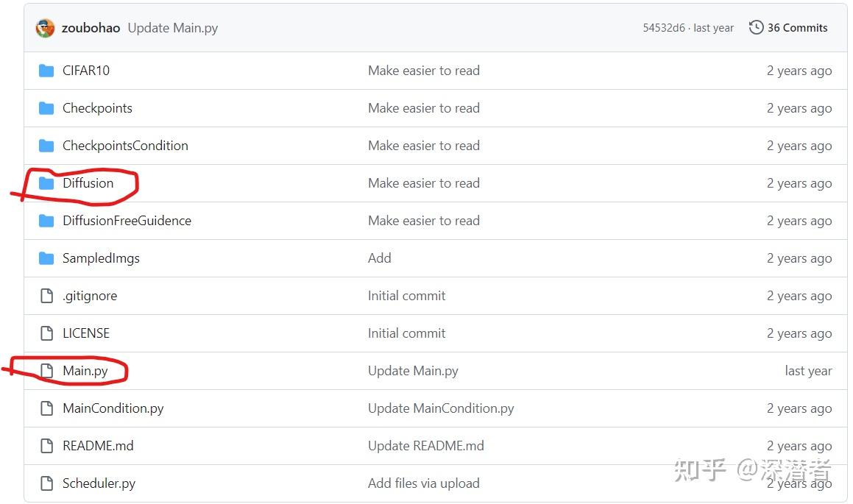Click the Main.py file icon

pos(46,371)
